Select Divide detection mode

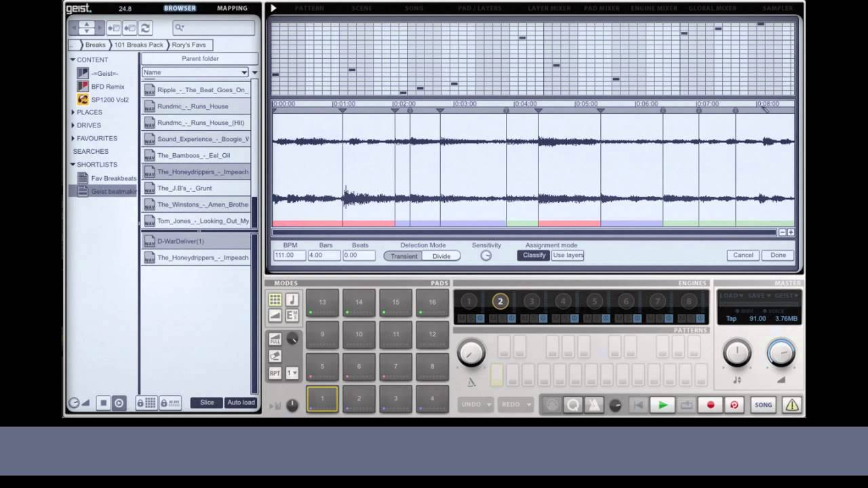pyautogui.click(x=441, y=256)
